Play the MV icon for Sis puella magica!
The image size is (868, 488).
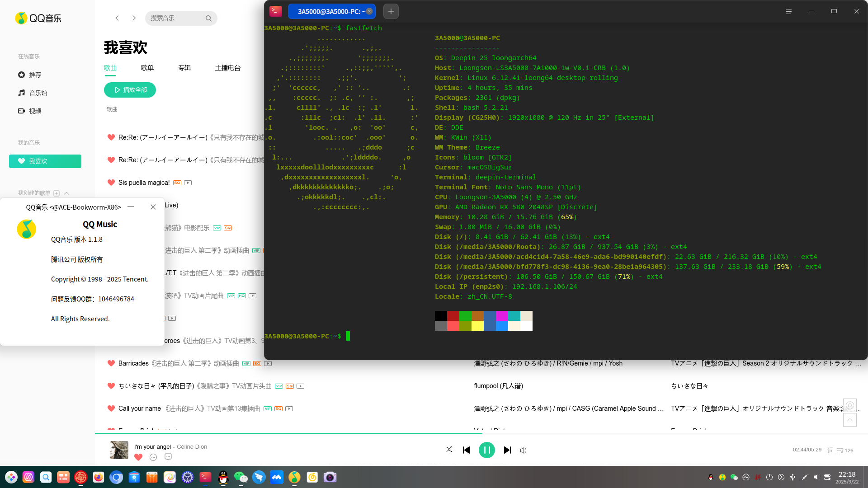[188, 183]
